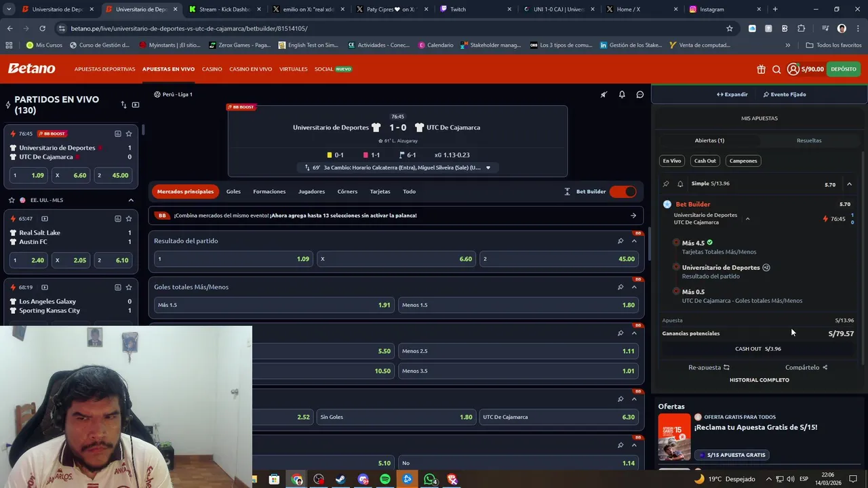The width and height of the screenshot is (868, 488).
Task: Filter bets by En Vivo chip
Action: click(672, 161)
